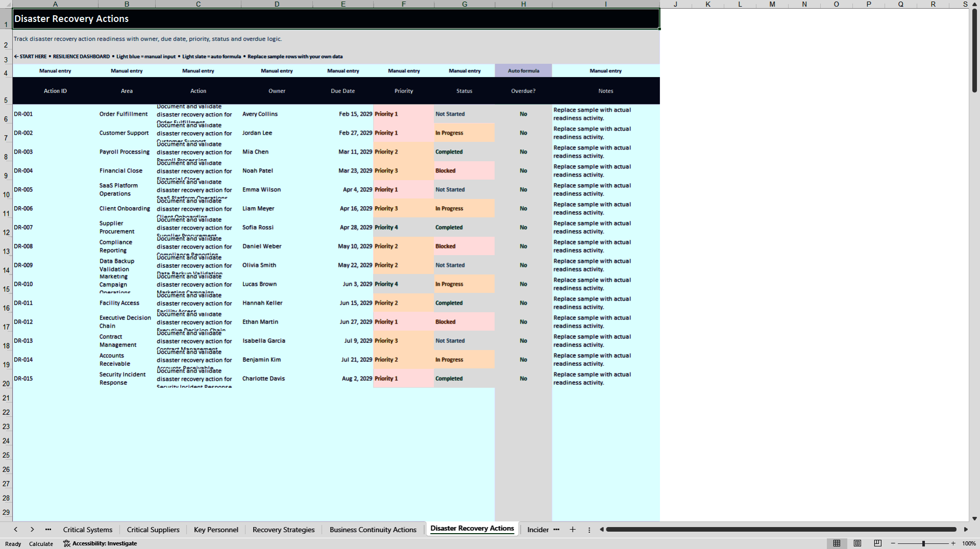This screenshot has width=980, height=549.
Task: Switch to Recovery Strategies sheet
Action: click(283, 530)
